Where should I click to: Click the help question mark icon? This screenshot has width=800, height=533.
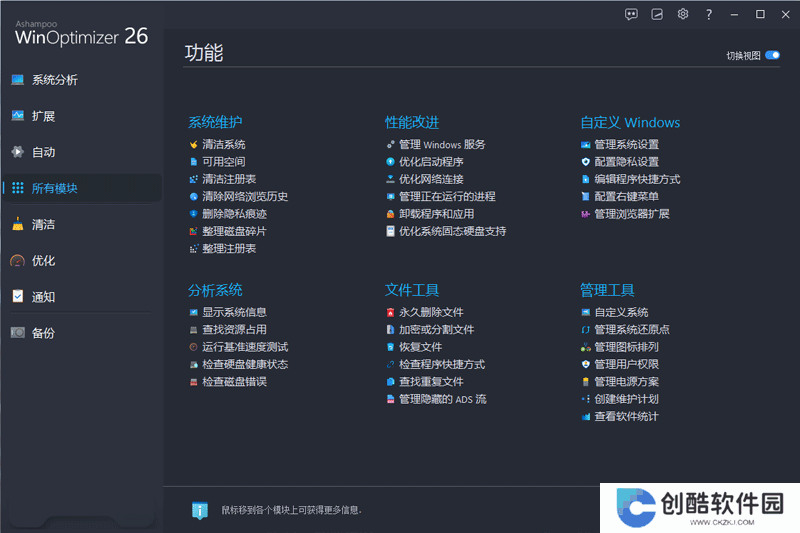[709, 14]
